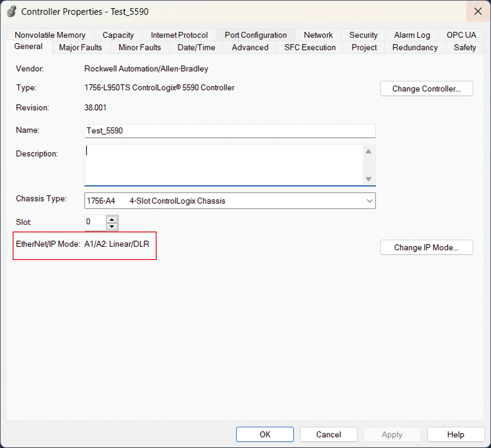Open the Safety tab

(464, 47)
